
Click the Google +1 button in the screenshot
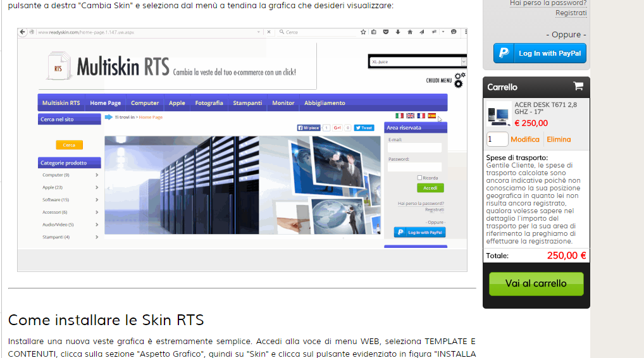pos(337,128)
